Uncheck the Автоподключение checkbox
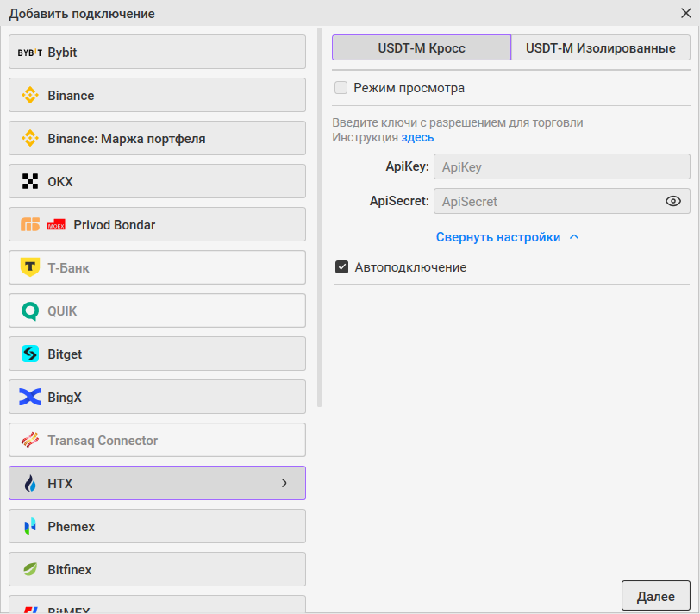 [342, 267]
